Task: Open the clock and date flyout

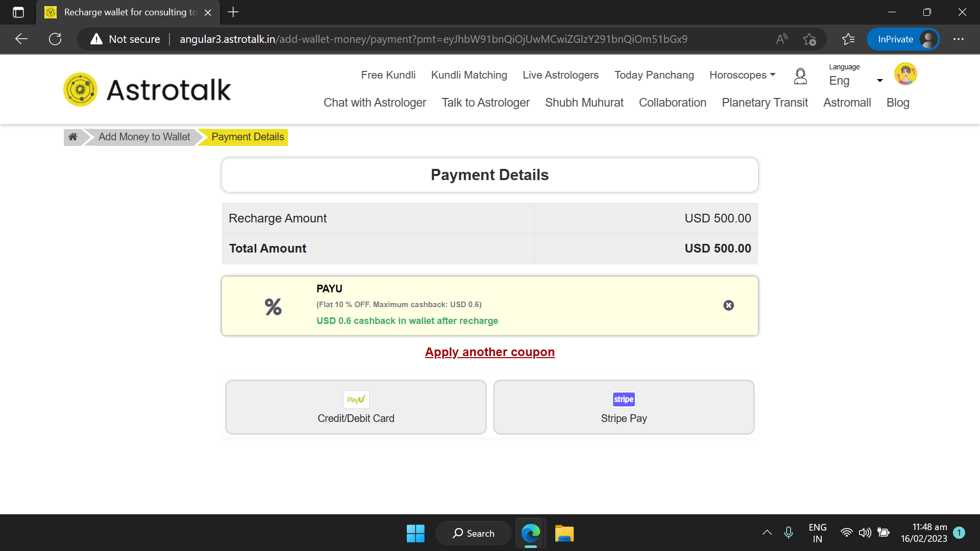Action: [x=924, y=533]
